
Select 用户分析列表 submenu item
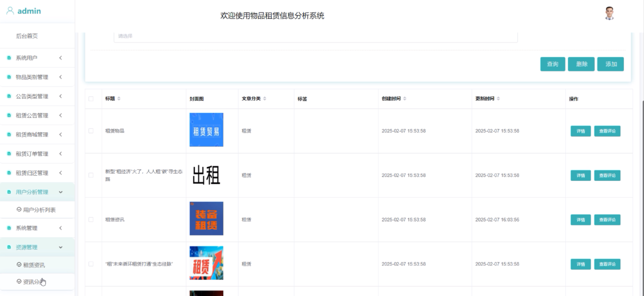(x=39, y=210)
